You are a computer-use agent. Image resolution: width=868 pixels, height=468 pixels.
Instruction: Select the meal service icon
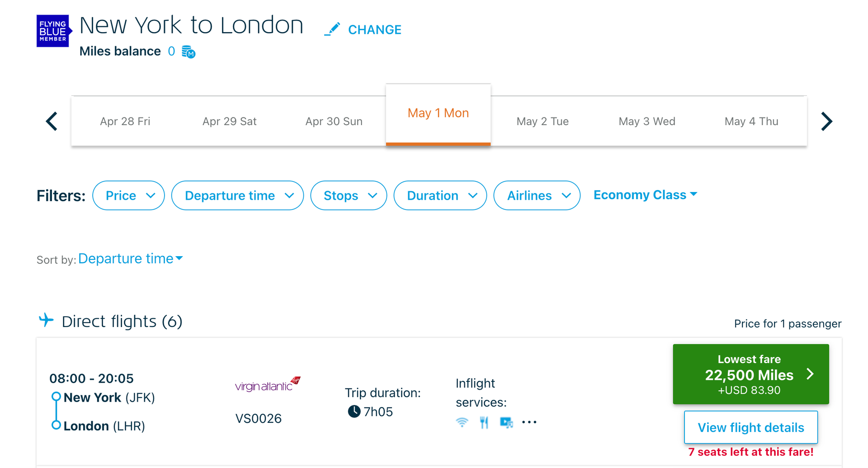(484, 422)
